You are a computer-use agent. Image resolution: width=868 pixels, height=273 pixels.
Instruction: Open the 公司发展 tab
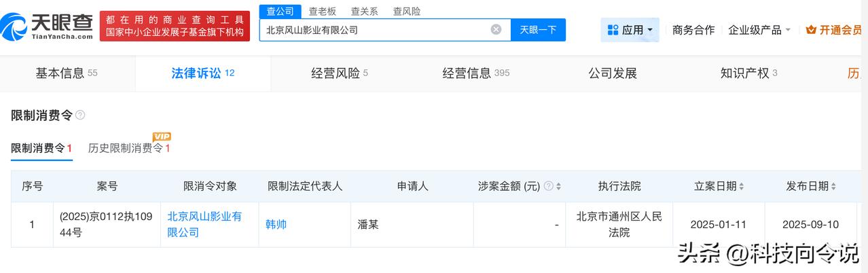(x=613, y=73)
